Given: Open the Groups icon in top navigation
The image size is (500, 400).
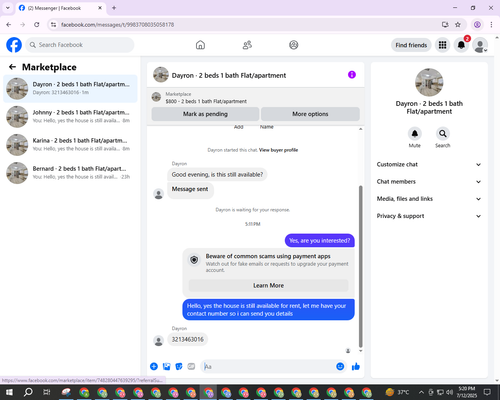Looking at the screenshot, I should coord(294,45).
